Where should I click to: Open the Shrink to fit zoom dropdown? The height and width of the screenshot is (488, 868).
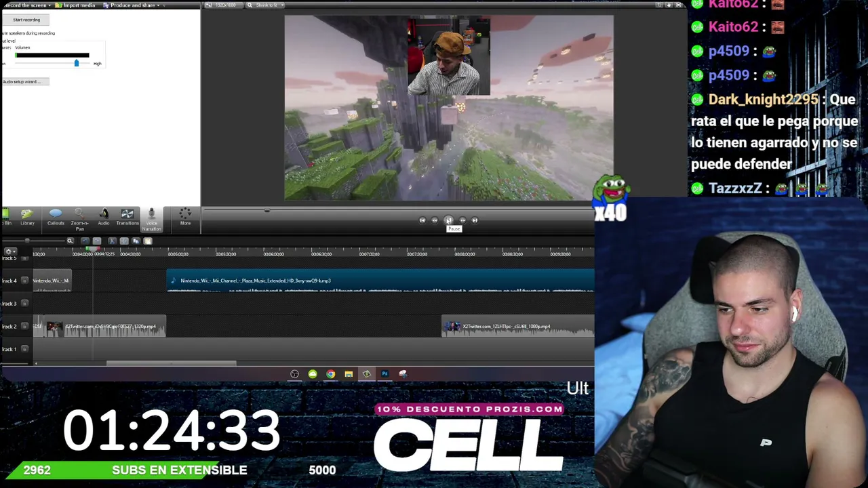[x=267, y=5]
